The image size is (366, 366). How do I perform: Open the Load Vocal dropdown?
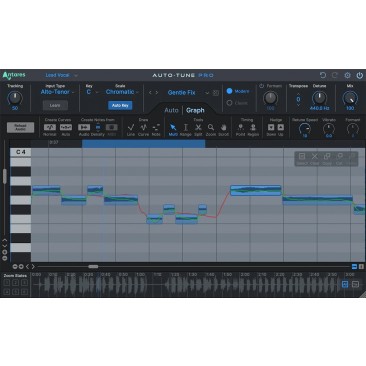pos(61,75)
